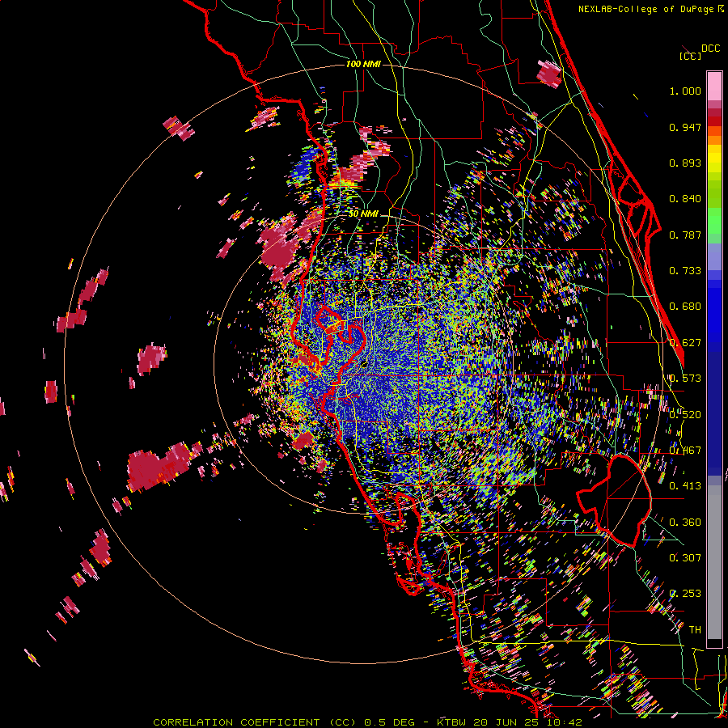Click the 1.000 scale value
The height and width of the screenshot is (728, 728).
(685, 91)
